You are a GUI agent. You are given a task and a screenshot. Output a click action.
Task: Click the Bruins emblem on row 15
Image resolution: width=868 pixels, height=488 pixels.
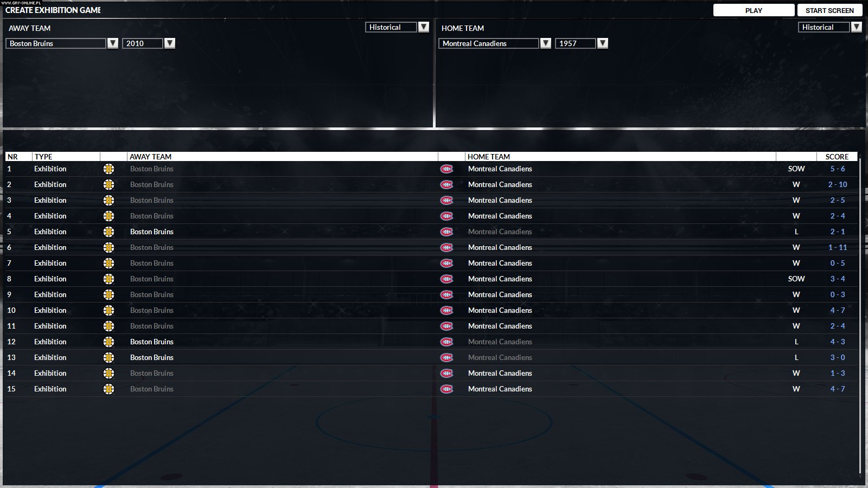point(109,389)
